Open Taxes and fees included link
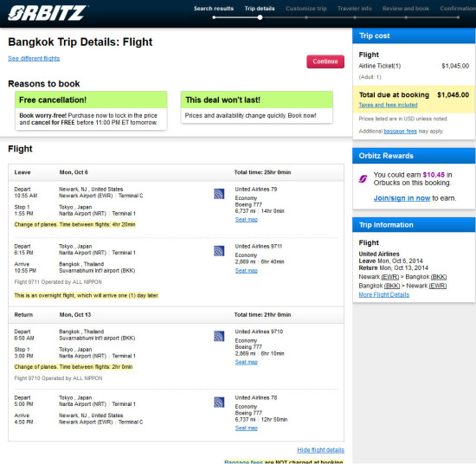Screen dimensions: 476x464 [388, 105]
